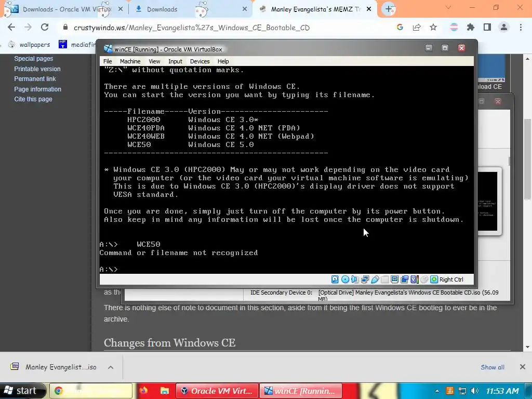Open the Machine menu
532x399 pixels.
coord(130,61)
